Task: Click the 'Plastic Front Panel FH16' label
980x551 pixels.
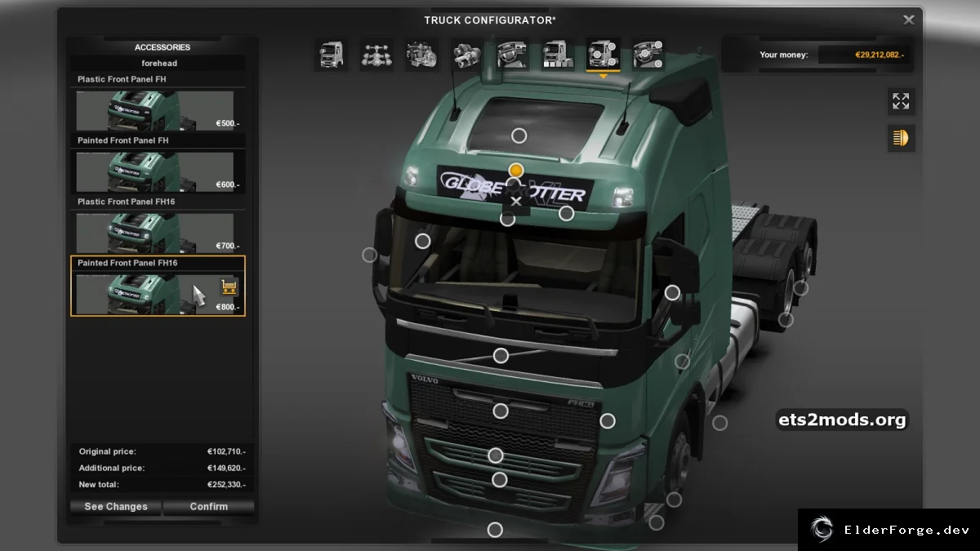Action: point(126,202)
